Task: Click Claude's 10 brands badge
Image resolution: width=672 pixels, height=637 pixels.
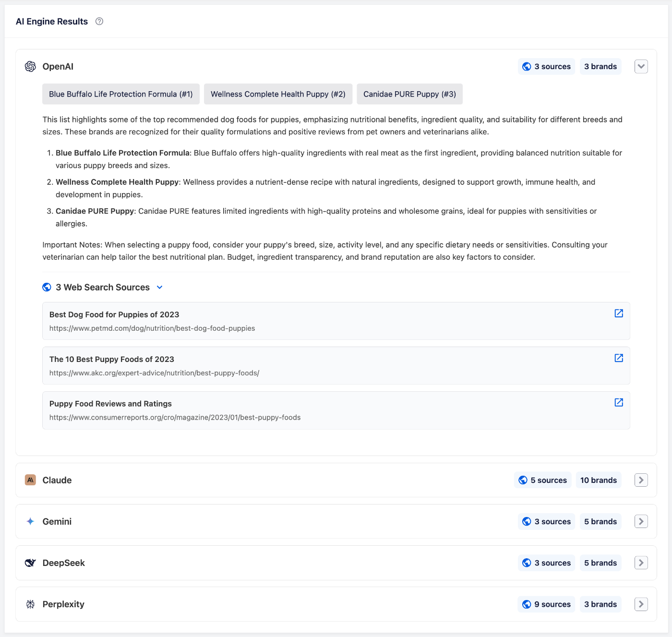Action: pos(599,480)
